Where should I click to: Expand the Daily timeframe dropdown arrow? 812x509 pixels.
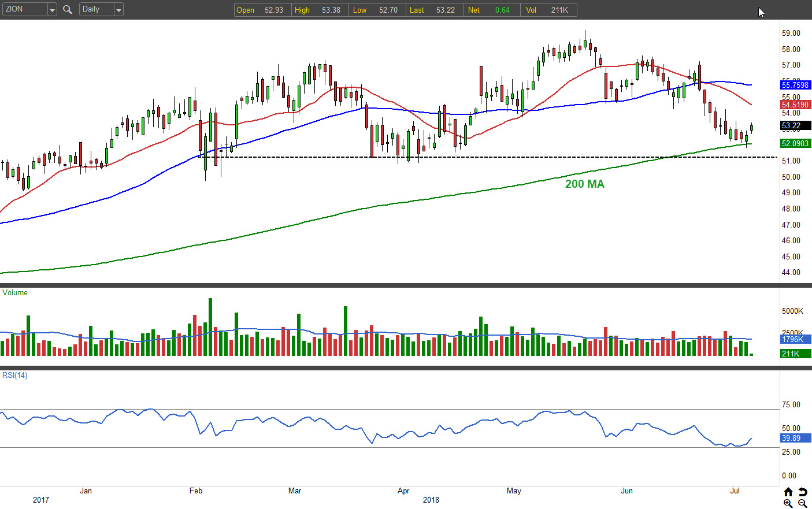[x=118, y=9]
